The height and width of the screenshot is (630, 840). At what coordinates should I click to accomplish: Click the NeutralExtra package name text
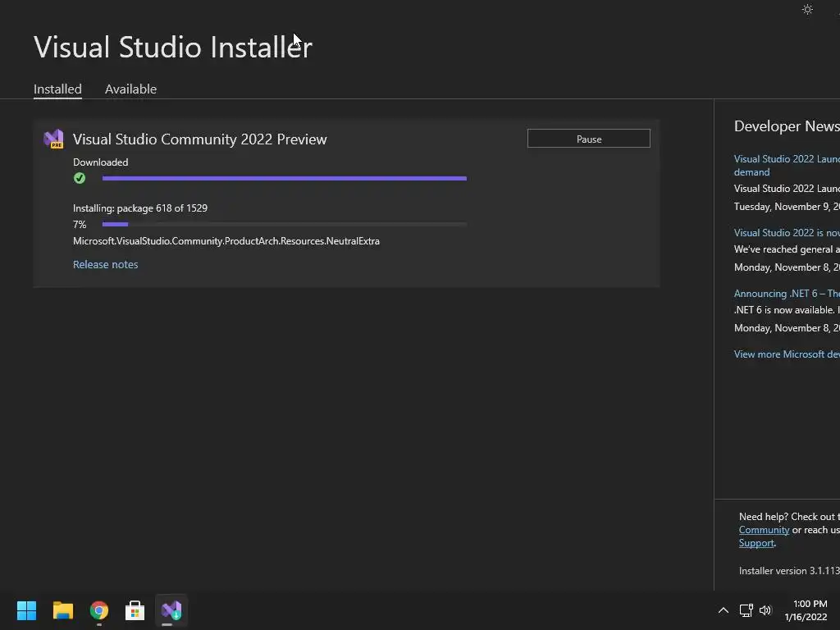click(x=226, y=241)
